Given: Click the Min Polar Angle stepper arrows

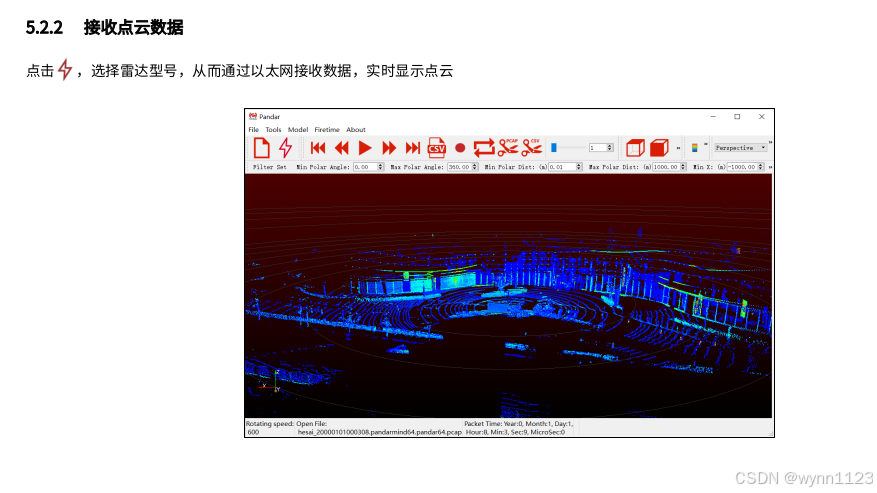Looking at the screenshot, I should [x=381, y=167].
